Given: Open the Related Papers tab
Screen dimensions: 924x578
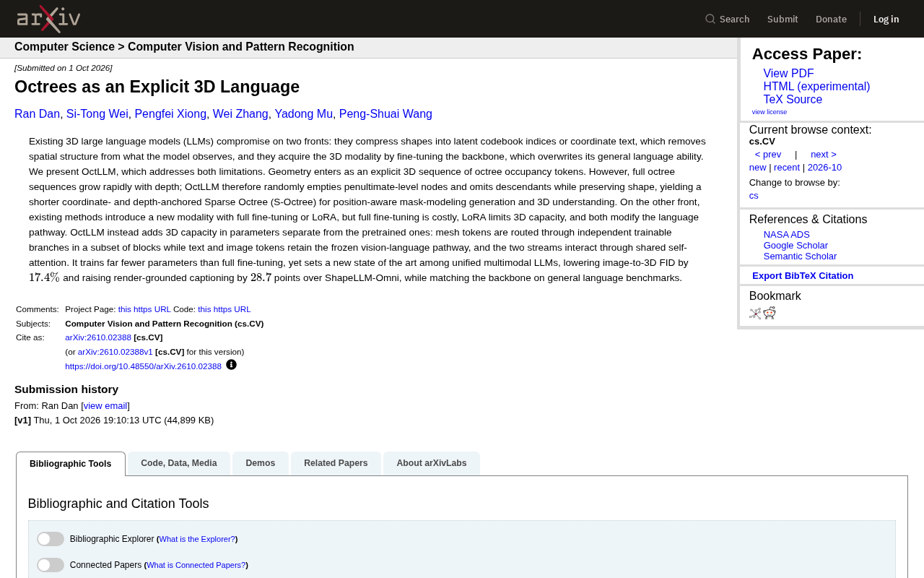Looking at the screenshot, I should tap(336, 463).
